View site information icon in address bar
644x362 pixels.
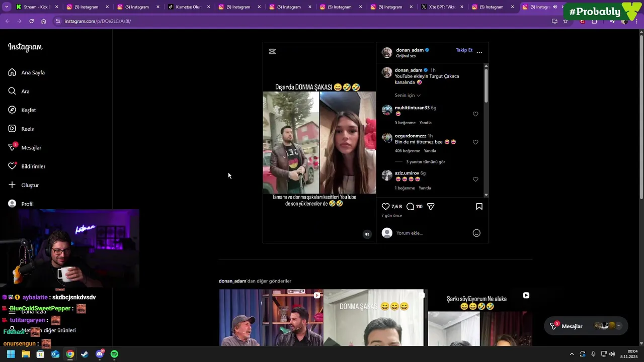[58, 21]
